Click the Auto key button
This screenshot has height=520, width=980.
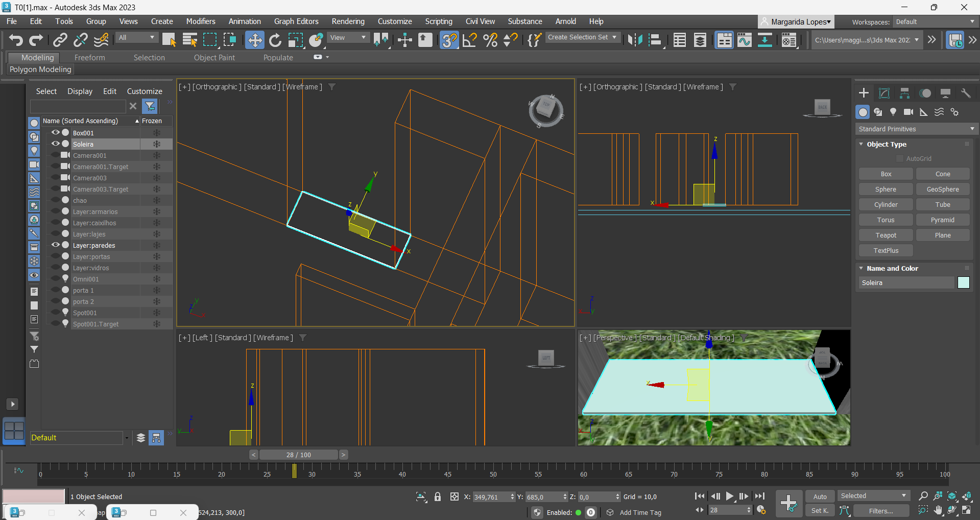(820, 497)
